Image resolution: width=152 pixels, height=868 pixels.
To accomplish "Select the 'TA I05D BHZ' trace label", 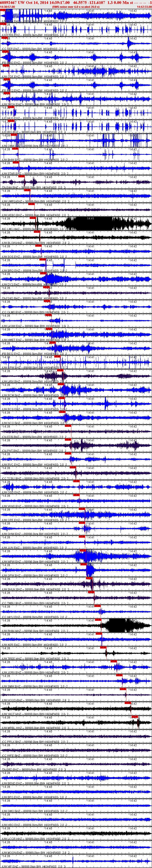I will click(x=34, y=769).
